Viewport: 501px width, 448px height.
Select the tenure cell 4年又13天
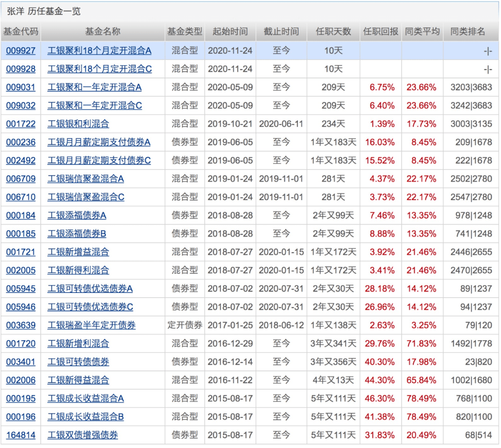point(333,380)
